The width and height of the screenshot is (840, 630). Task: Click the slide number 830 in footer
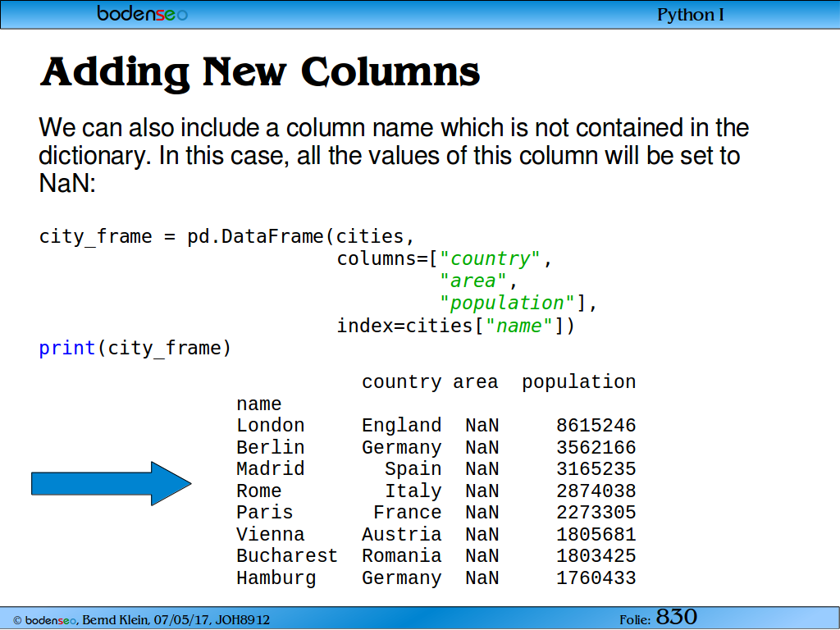pyautogui.click(x=677, y=617)
